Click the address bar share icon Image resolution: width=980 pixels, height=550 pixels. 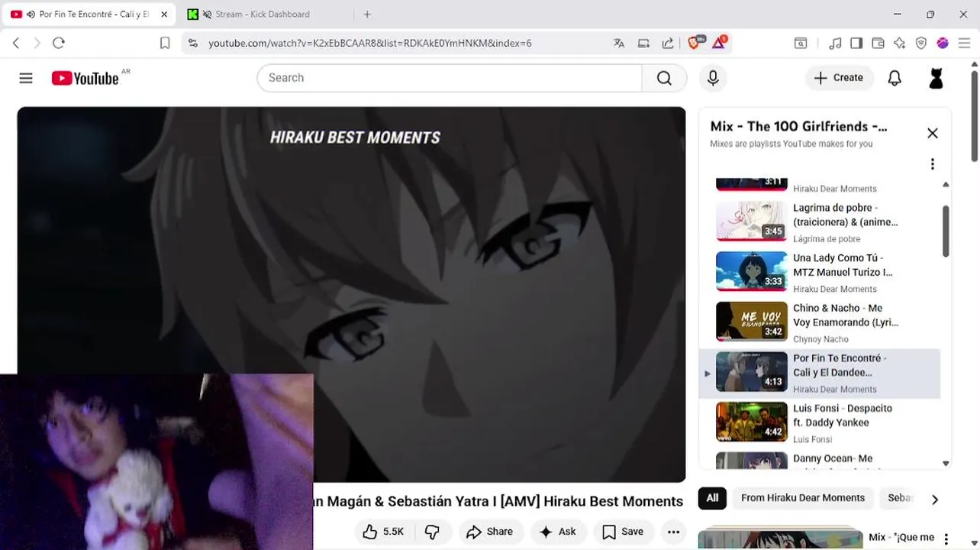(x=668, y=44)
